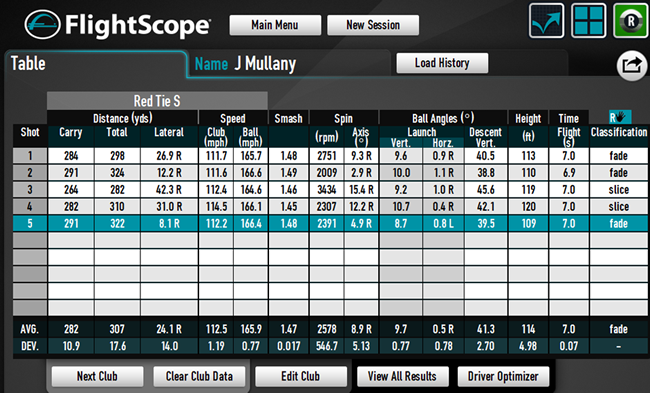Click Clear Club Data button
Image resolution: width=650 pixels, height=393 pixels.
[x=199, y=376]
